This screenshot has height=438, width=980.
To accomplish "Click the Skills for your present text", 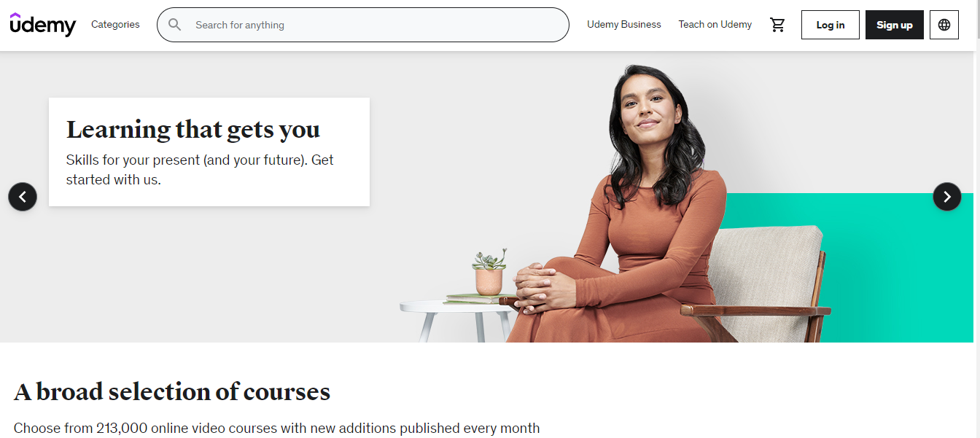I will (x=200, y=170).
